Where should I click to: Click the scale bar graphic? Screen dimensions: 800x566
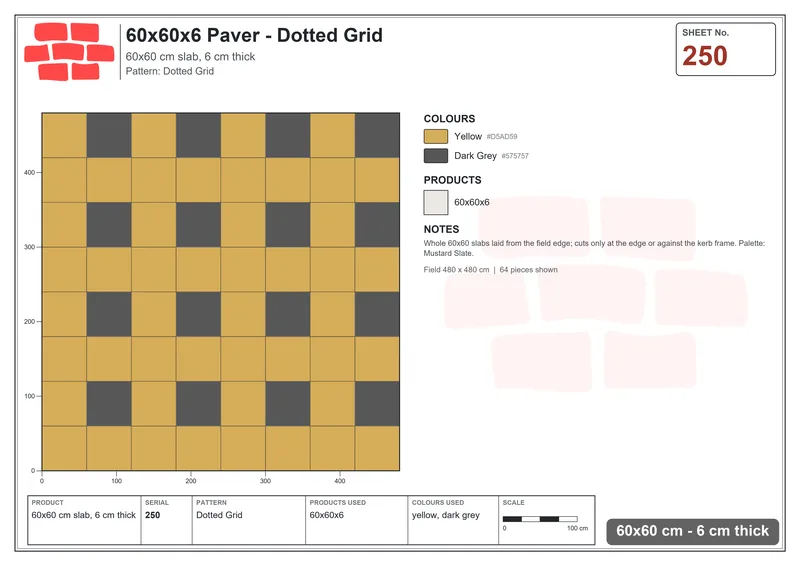540,519
